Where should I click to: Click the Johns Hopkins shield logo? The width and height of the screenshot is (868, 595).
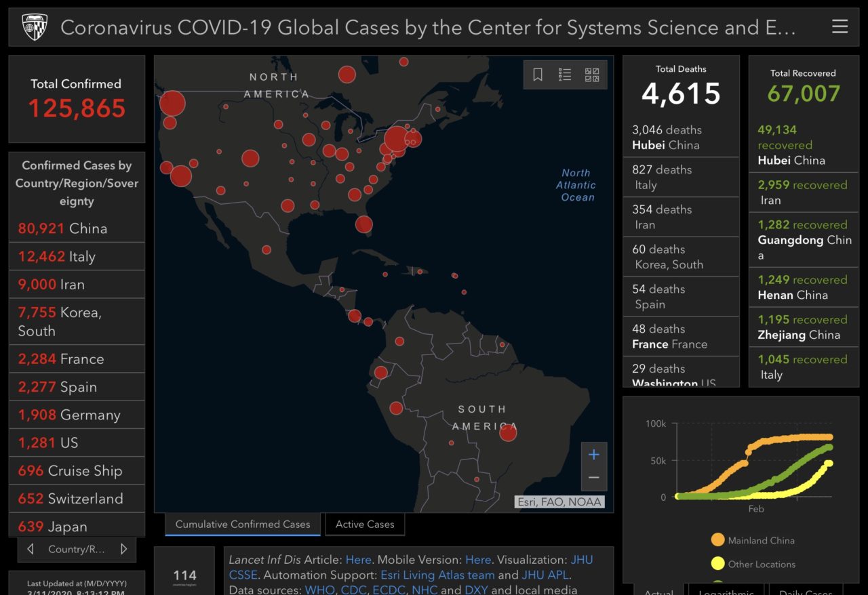[33, 27]
